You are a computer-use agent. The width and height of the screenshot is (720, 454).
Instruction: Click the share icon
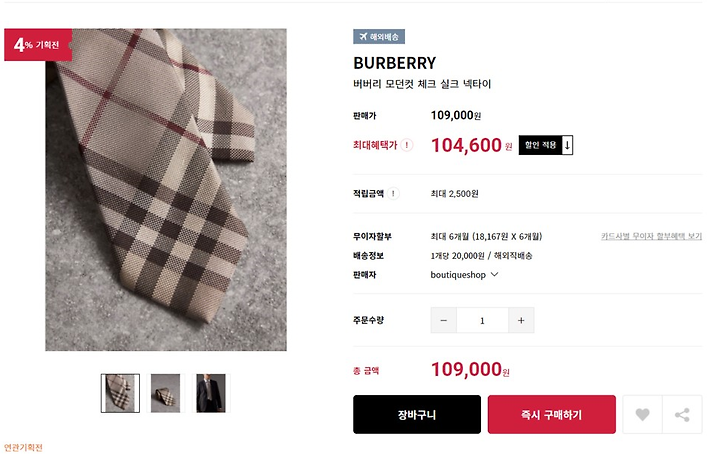(682, 415)
